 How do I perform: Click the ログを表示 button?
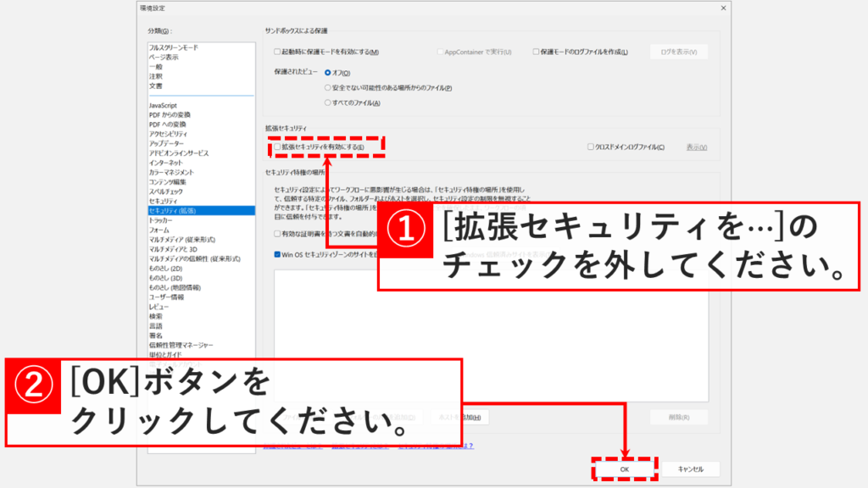click(679, 52)
